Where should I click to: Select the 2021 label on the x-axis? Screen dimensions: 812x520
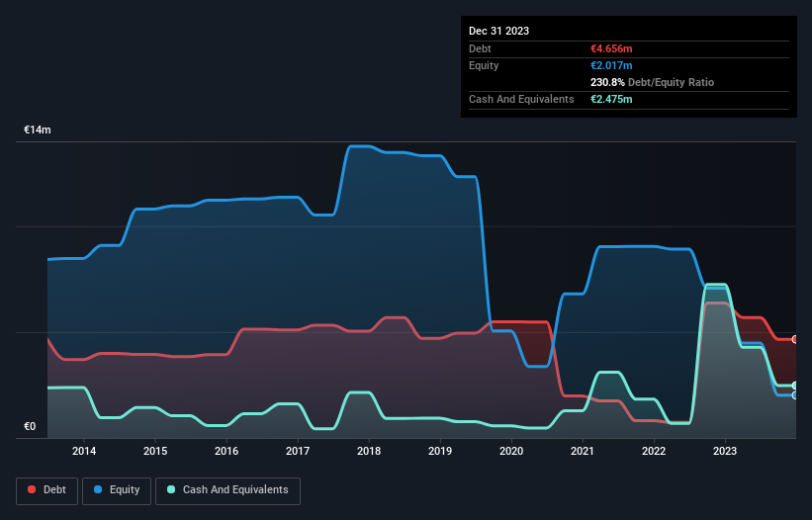[x=583, y=451]
